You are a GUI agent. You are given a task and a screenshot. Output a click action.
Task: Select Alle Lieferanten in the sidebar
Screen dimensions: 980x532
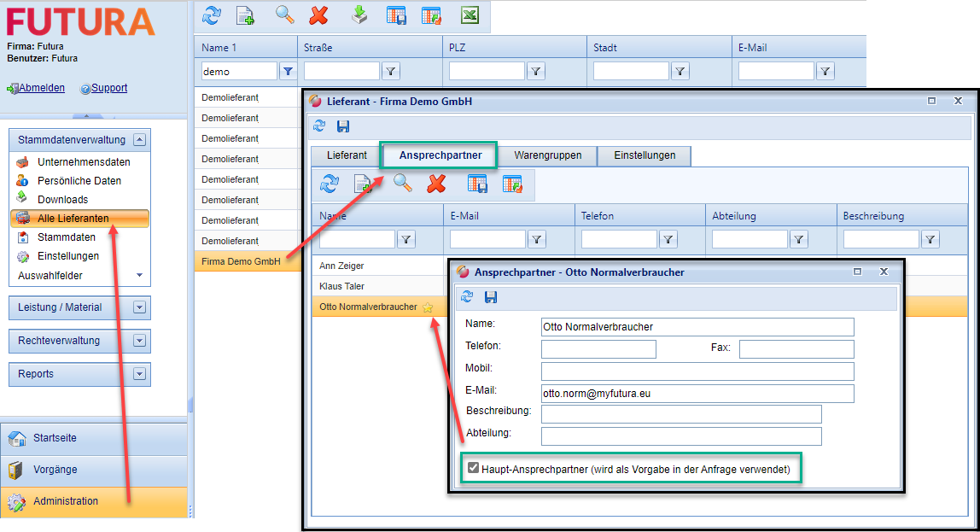tap(73, 219)
